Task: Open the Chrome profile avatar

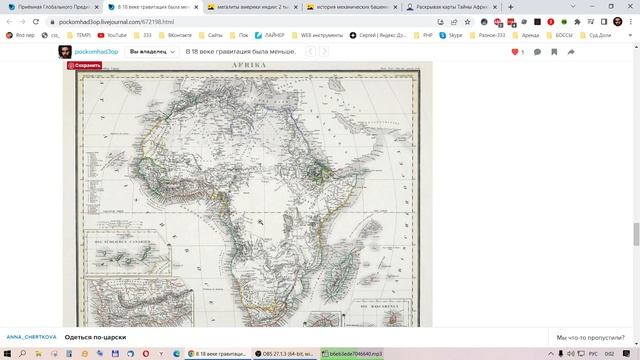Action: [618, 22]
